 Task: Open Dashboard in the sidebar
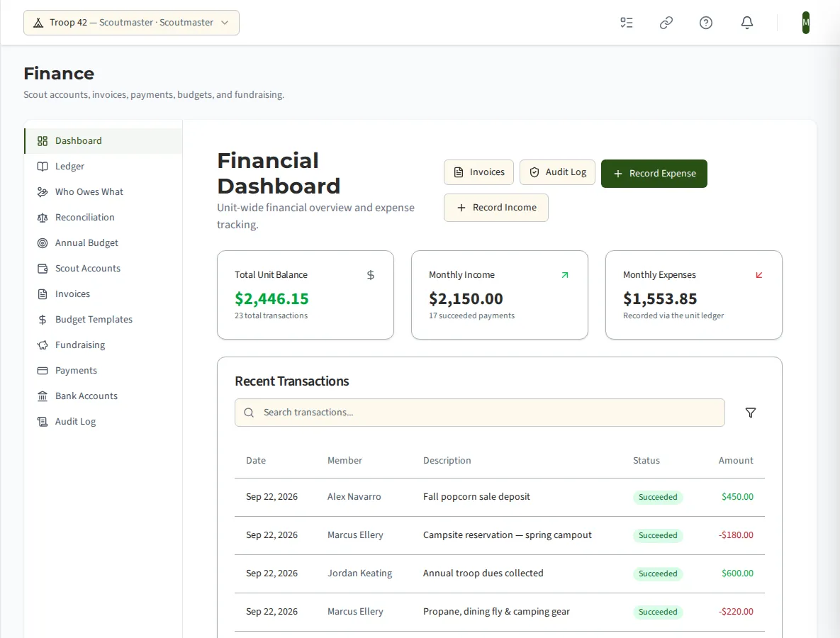[x=103, y=141]
